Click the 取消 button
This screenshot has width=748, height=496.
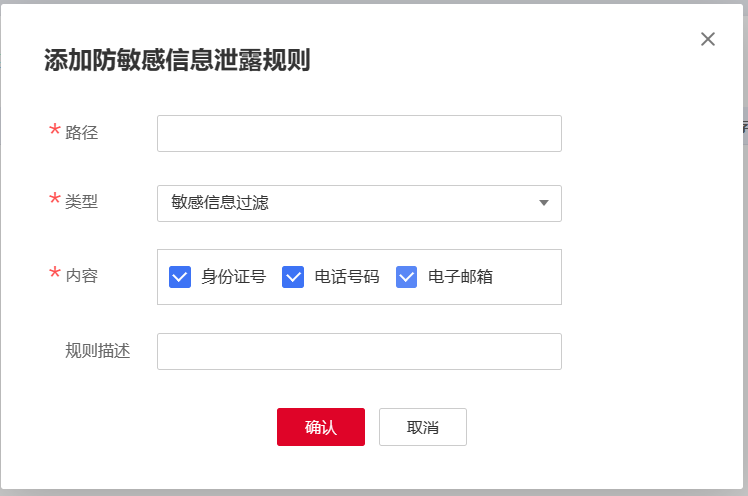pyautogui.click(x=423, y=427)
